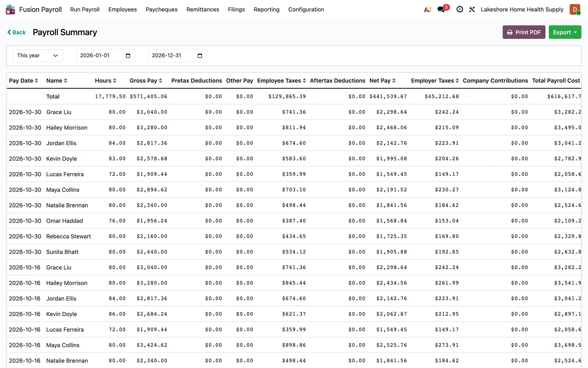
Task: Click the total hours value 17,779.50
Action: [x=110, y=96]
